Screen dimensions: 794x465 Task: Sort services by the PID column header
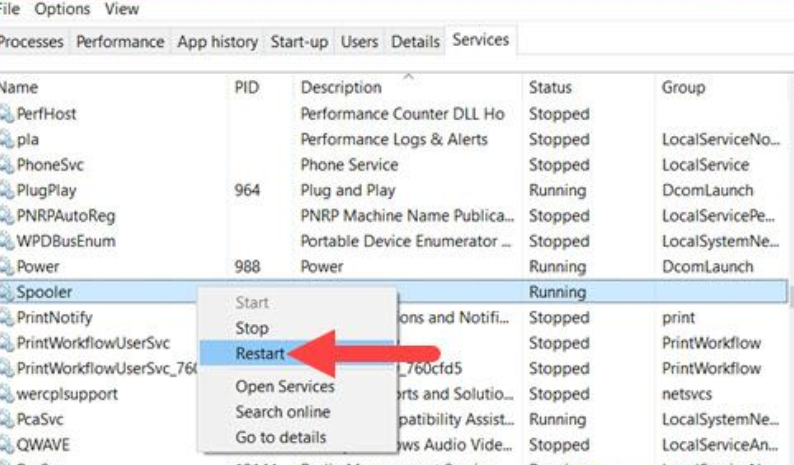247,88
